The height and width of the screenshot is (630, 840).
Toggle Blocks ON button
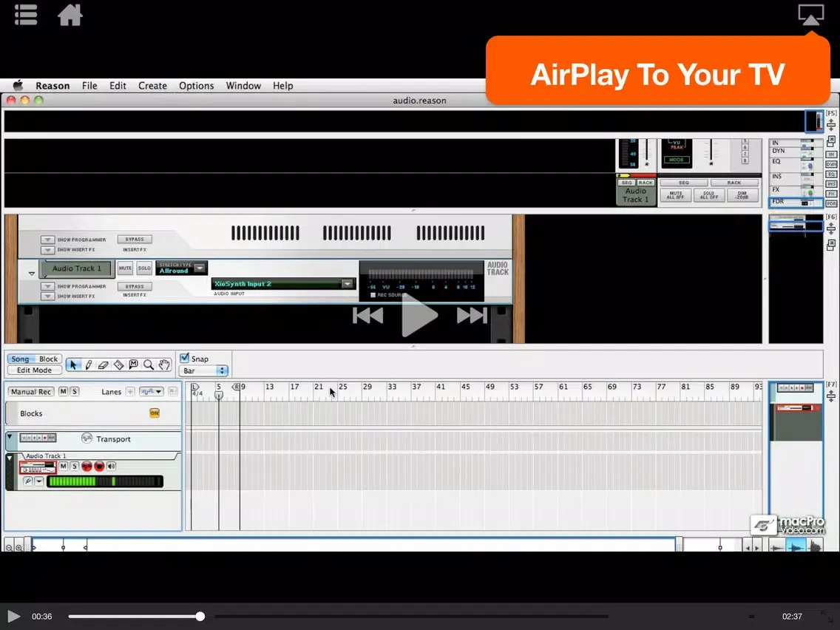coord(155,413)
